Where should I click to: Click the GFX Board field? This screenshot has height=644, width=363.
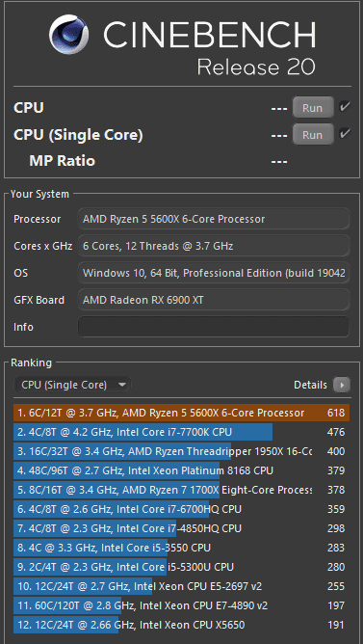[214, 300]
